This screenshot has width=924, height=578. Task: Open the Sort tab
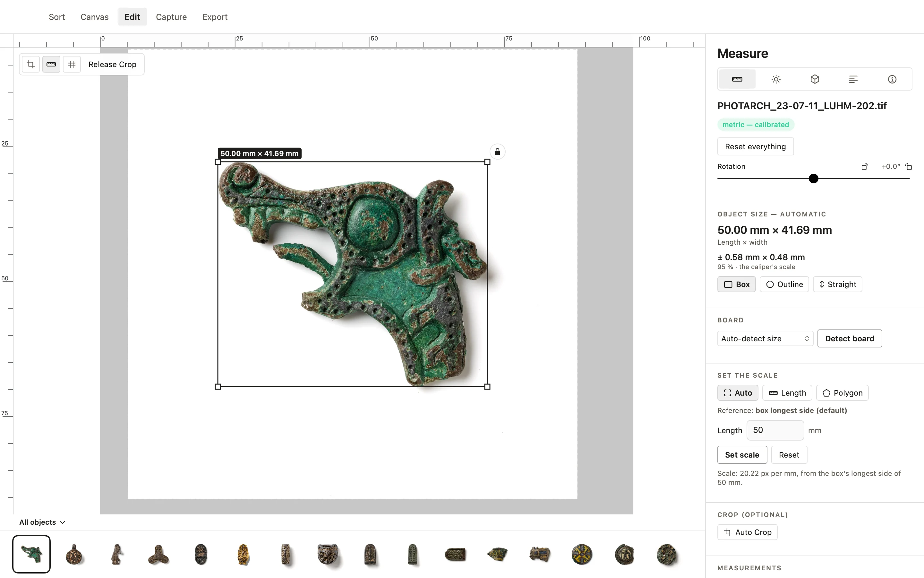(x=57, y=17)
